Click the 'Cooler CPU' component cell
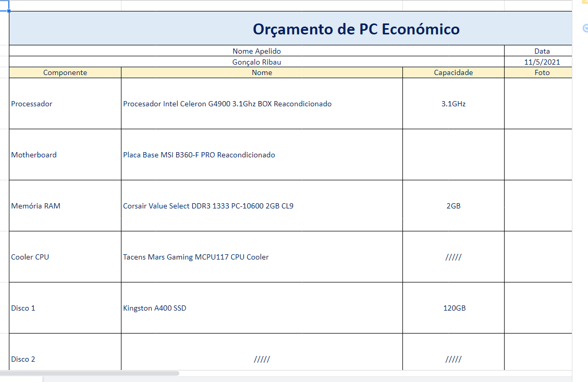The height and width of the screenshot is (382, 588). pos(65,257)
